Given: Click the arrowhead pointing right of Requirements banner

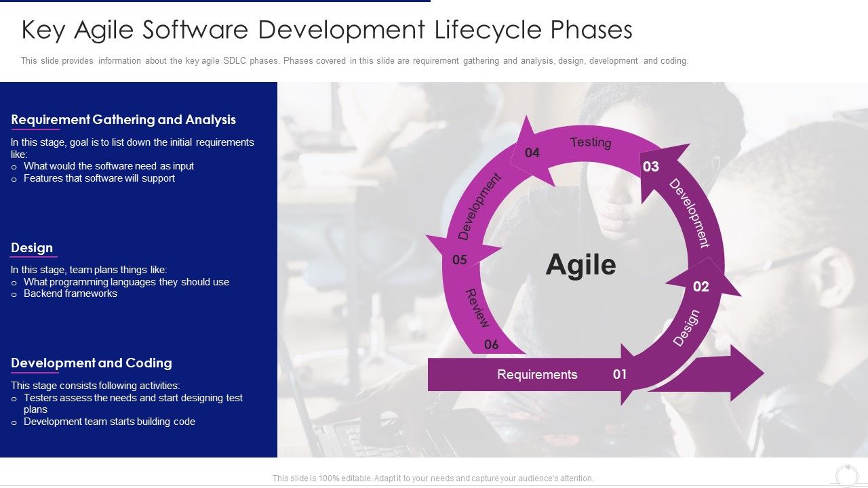Looking at the screenshot, I should tap(739, 373).
